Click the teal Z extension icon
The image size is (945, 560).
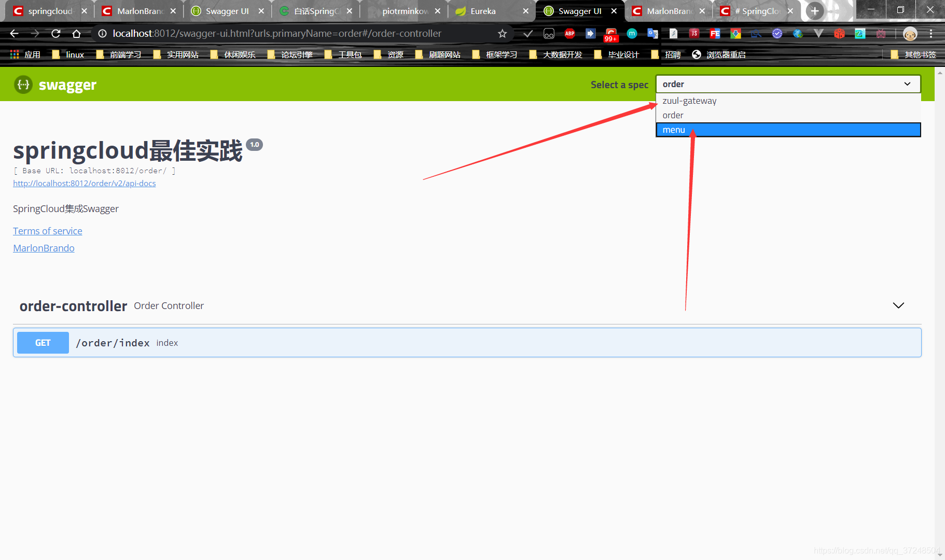(860, 34)
